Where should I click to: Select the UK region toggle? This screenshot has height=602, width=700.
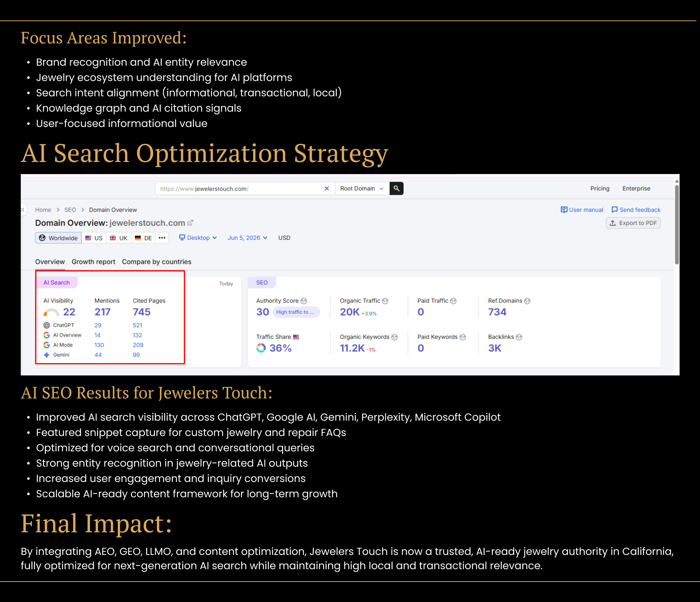[x=118, y=238]
